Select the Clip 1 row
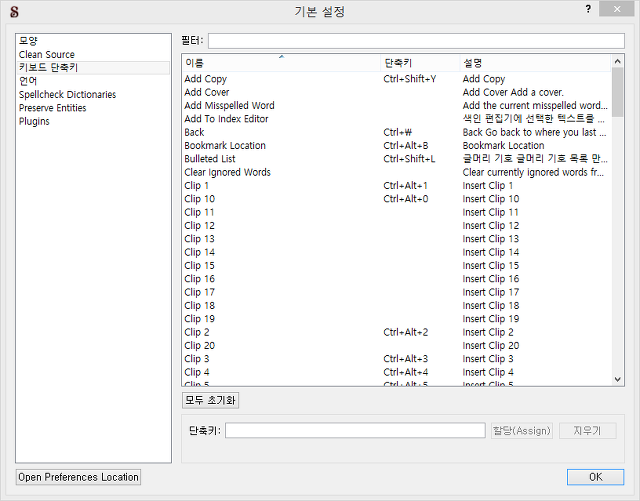Image resolution: width=640 pixels, height=501 pixels. [x=396, y=185]
